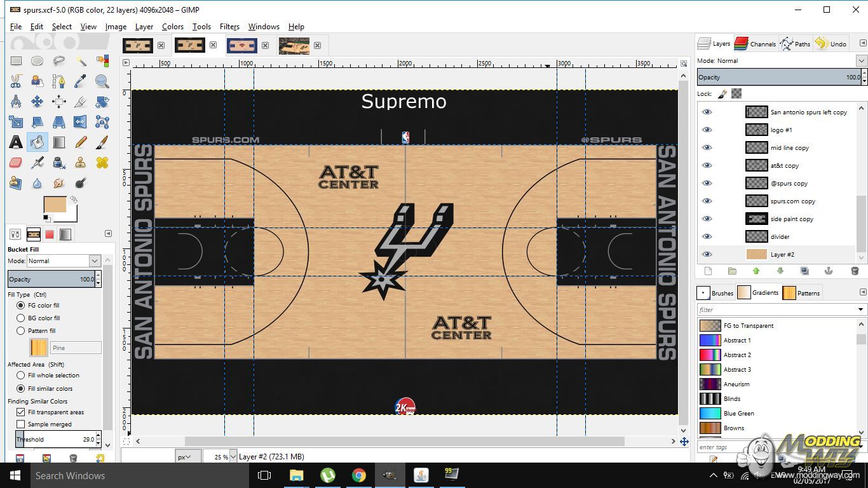Screen dimensions: 868x488
Task: Open the px unit dropdown
Action: click(189, 456)
